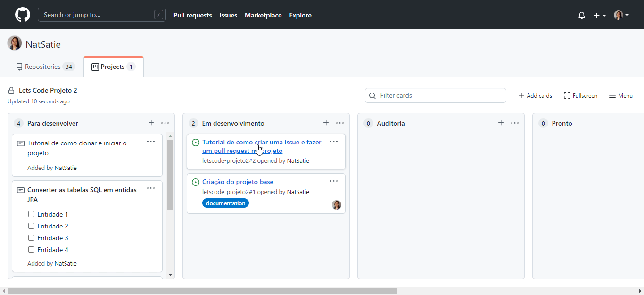Add a card to Auditoria column

(501, 123)
